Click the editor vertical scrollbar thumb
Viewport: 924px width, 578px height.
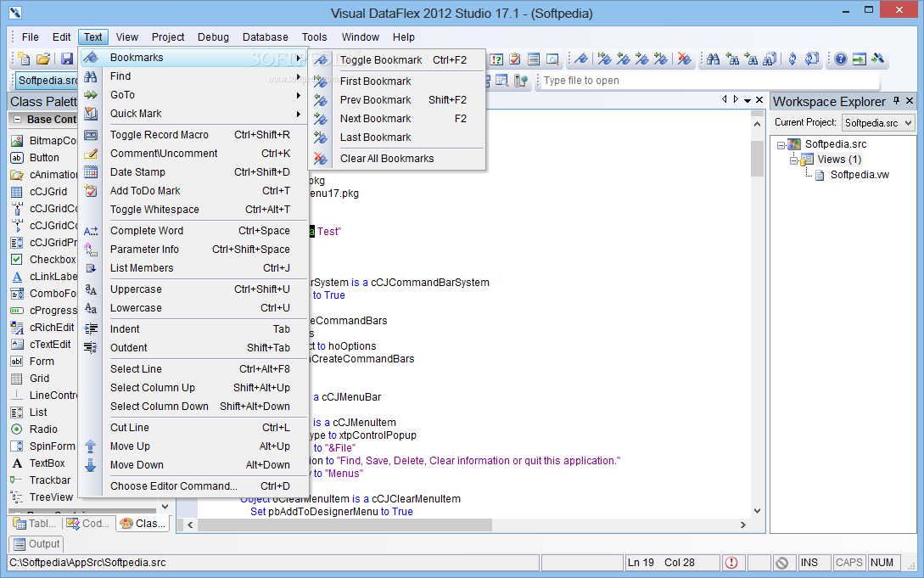pyautogui.click(x=757, y=159)
